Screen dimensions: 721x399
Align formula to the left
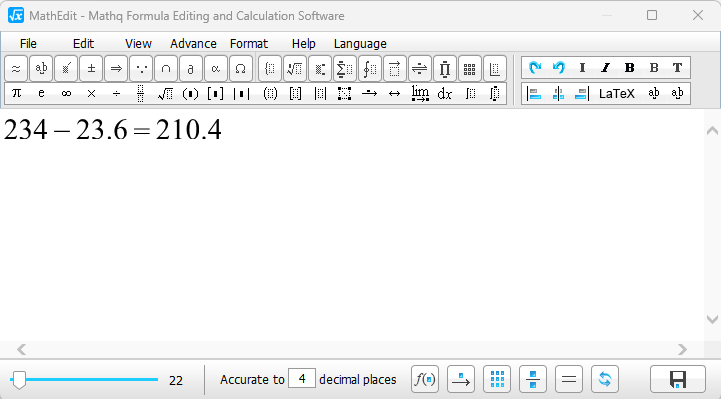[534, 94]
